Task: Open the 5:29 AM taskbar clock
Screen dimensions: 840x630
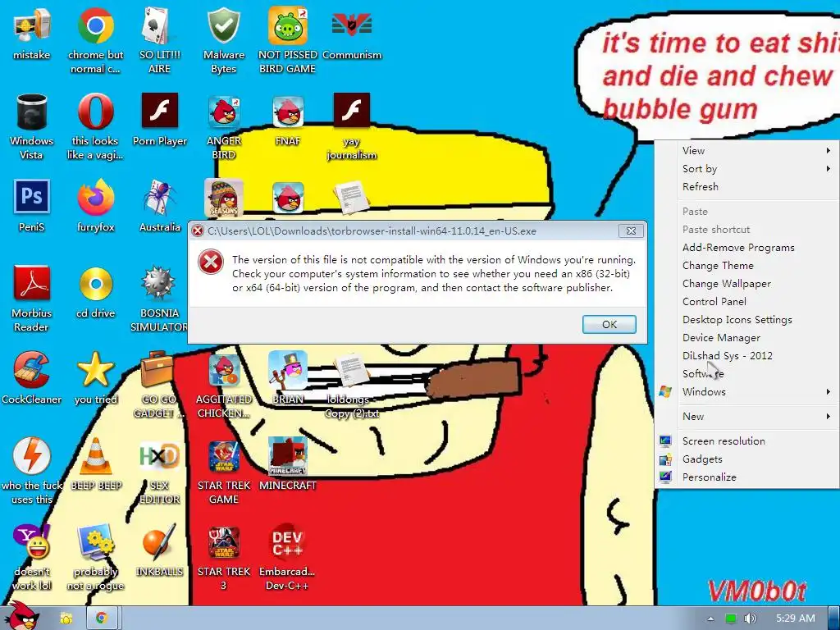Action: 795,619
